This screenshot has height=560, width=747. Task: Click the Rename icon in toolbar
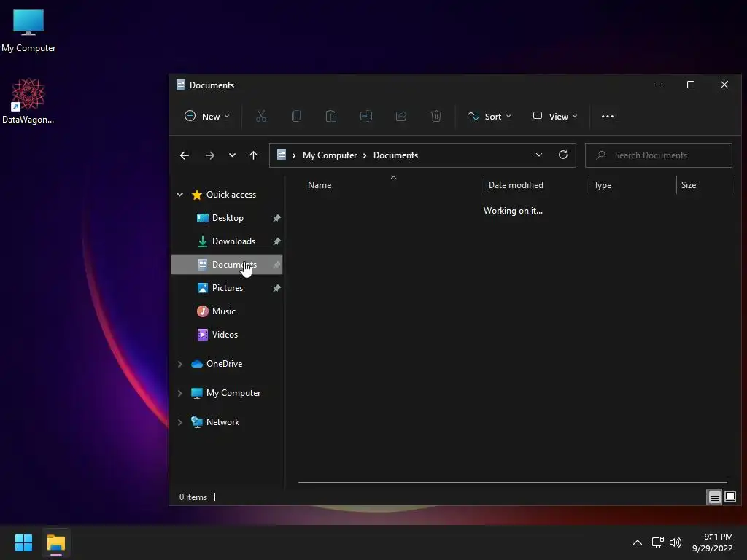click(x=366, y=116)
